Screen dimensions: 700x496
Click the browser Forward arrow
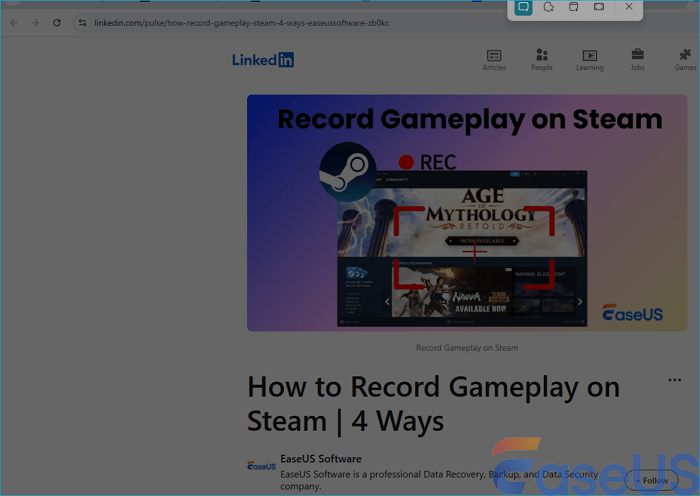pos(35,22)
